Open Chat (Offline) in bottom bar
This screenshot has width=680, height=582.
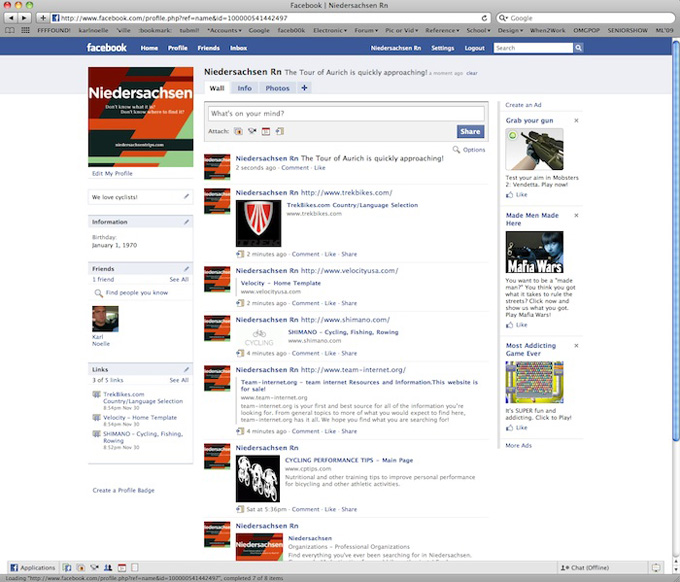point(585,567)
